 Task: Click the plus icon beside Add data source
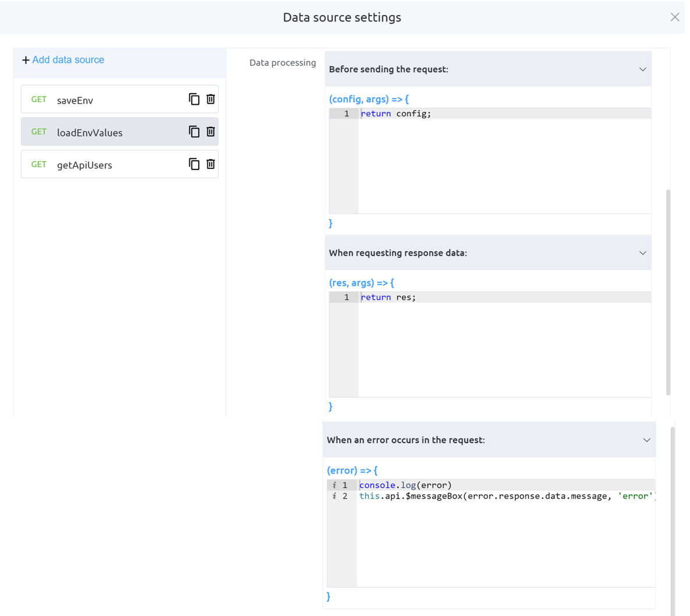26,60
